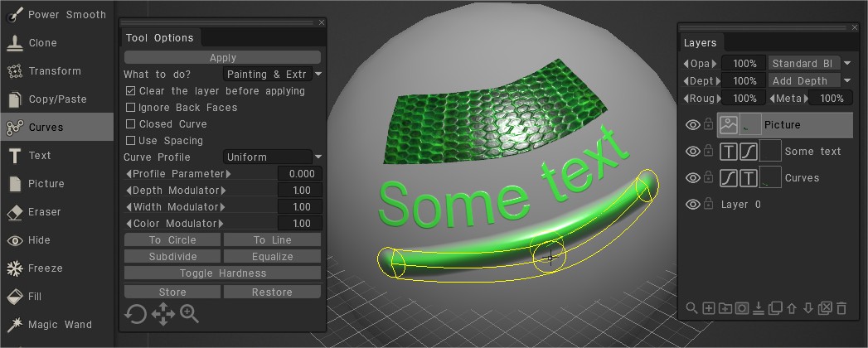Decrease Color Modulator with left arrow

tap(129, 224)
